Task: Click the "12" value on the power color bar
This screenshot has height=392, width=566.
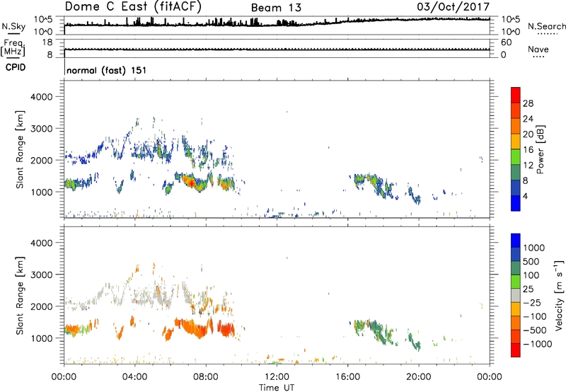Action: (528, 166)
